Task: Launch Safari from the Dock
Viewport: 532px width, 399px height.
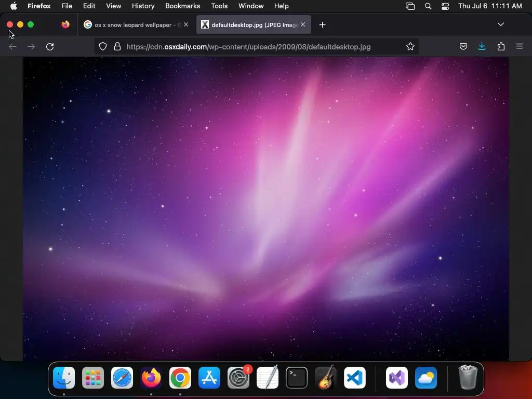Action: pyautogui.click(x=122, y=378)
